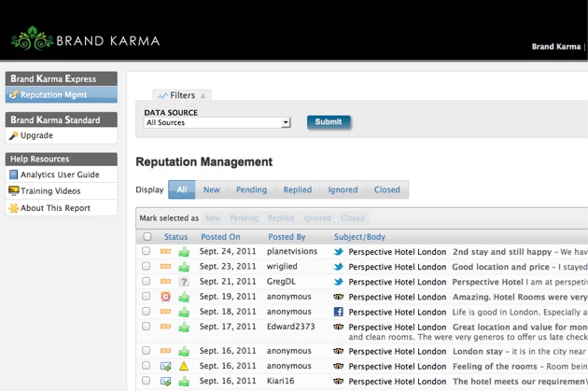588x391 pixels.
Task: Open the All Sources data source dropdown
Action: [217, 122]
